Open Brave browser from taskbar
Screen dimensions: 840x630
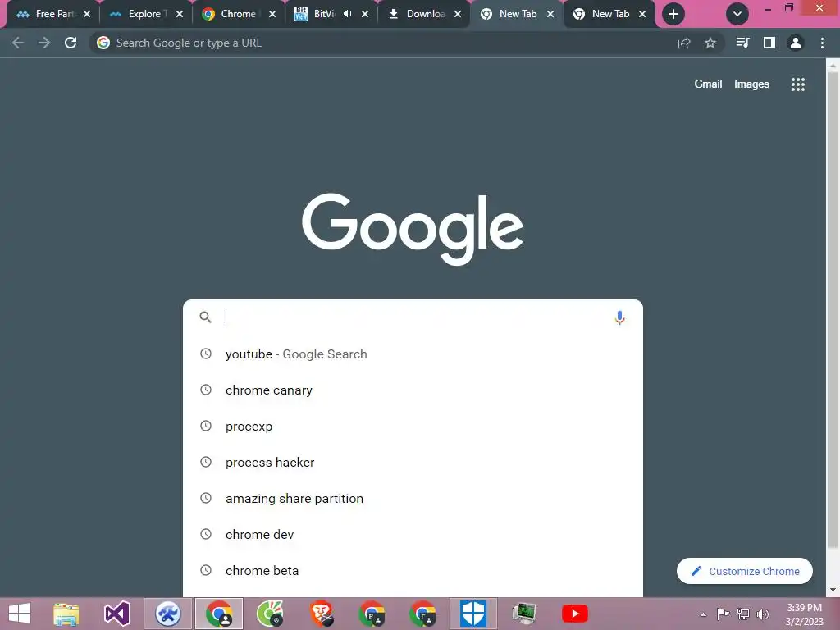pyautogui.click(x=321, y=614)
